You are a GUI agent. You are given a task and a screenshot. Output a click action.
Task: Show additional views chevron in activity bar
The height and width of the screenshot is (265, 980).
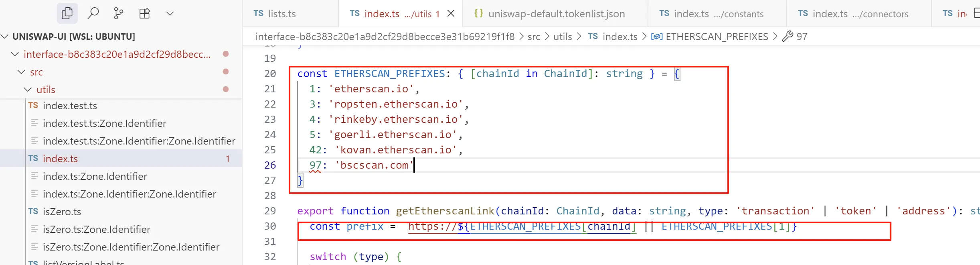170,13
